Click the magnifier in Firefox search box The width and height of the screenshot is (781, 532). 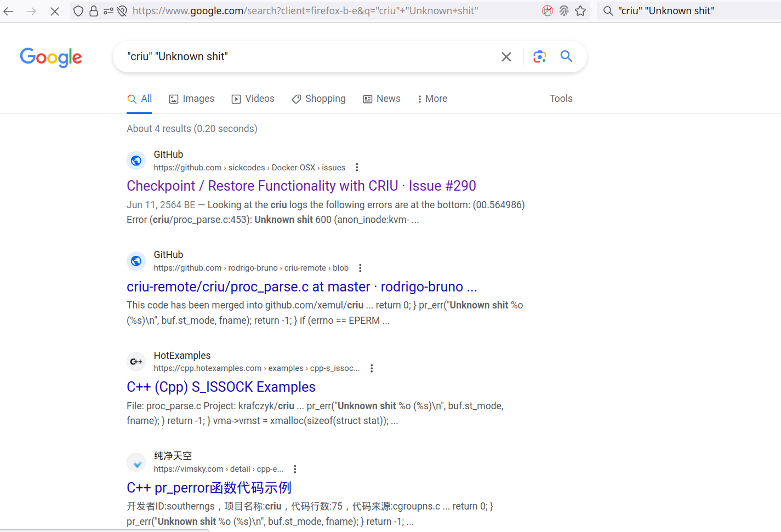point(608,11)
